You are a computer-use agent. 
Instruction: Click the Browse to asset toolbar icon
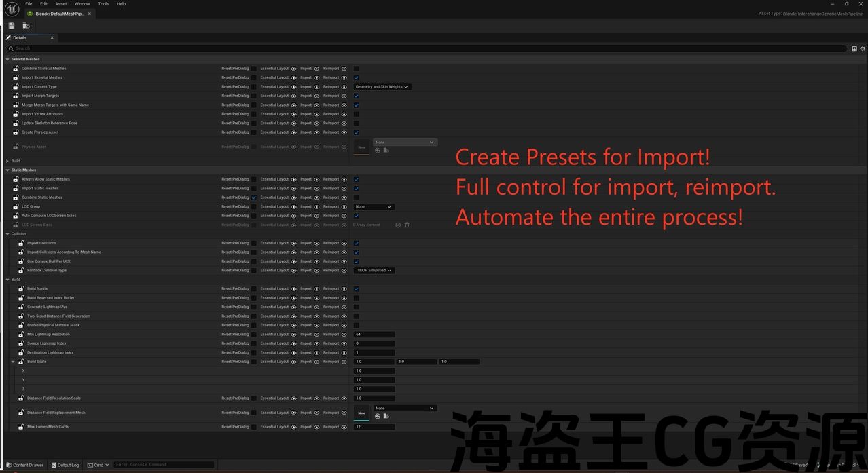click(x=26, y=26)
